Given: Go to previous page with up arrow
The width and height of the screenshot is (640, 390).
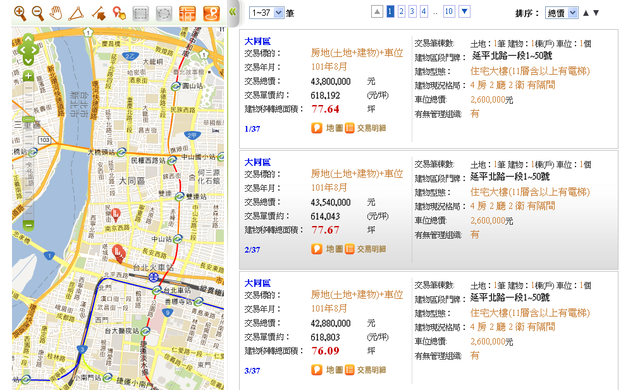Looking at the screenshot, I should tap(377, 11).
